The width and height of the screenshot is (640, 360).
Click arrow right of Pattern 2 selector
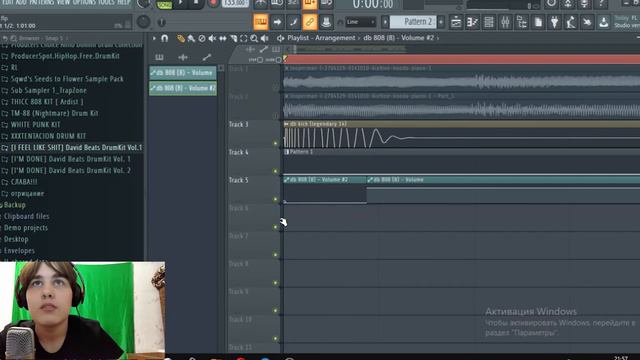click(x=441, y=22)
